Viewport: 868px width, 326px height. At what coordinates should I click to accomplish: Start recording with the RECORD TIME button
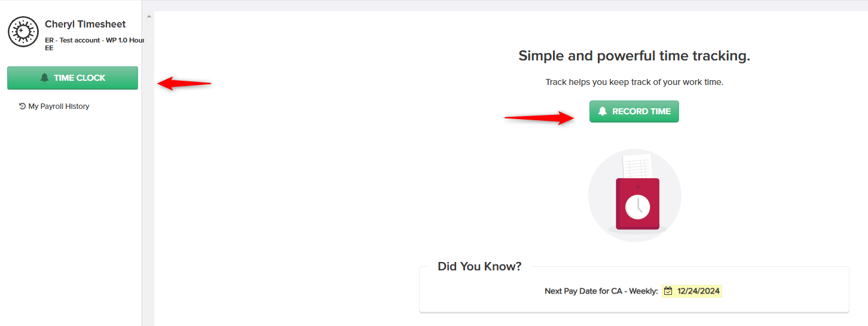(x=634, y=111)
